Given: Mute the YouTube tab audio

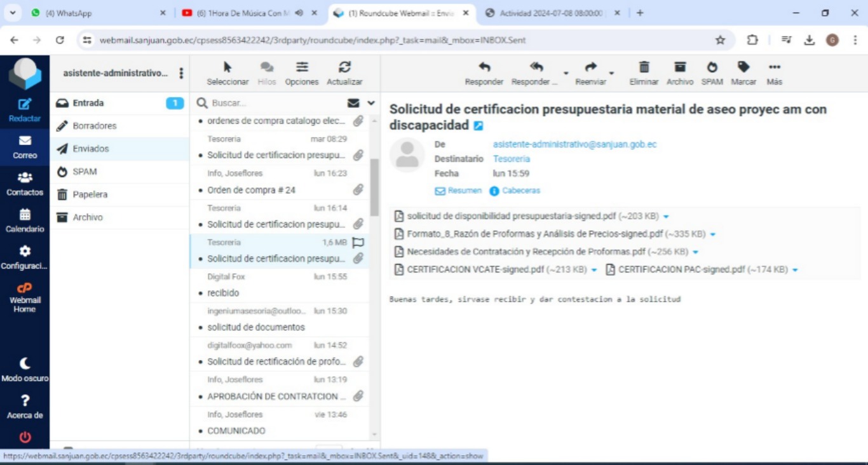Looking at the screenshot, I should pos(299,13).
